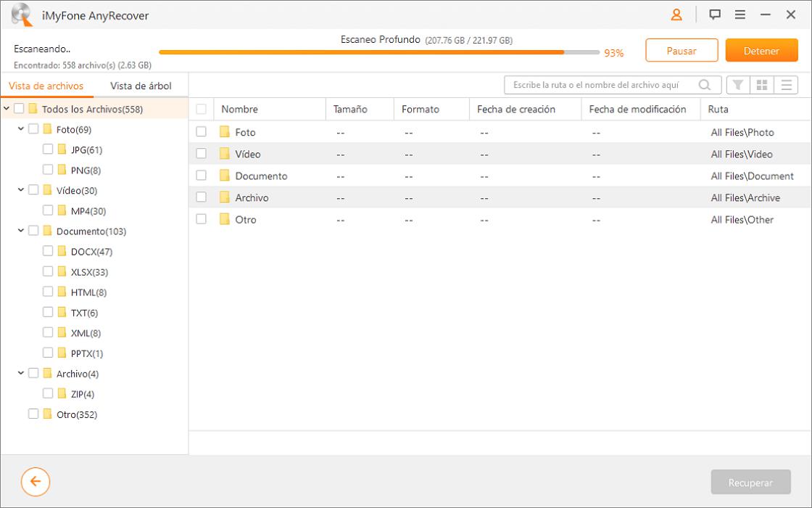This screenshot has width=812, height=508.
Task: Open the user account icon
Action: 676,15
